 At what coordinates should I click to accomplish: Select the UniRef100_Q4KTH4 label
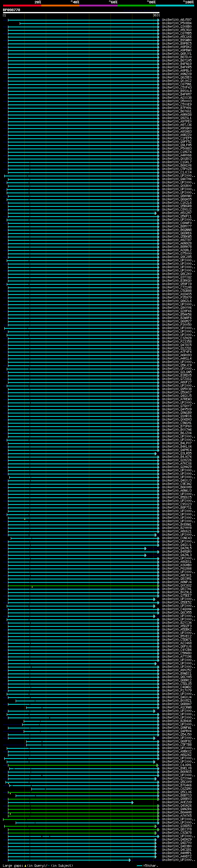(177, 179)
